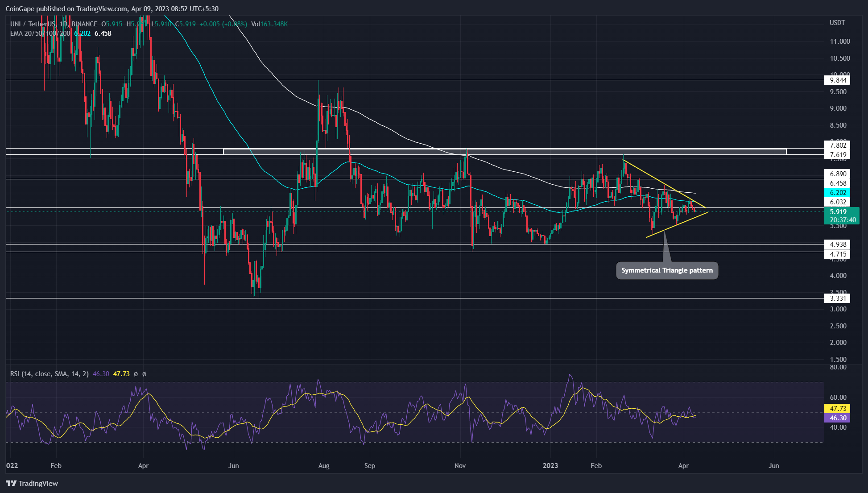
Task: Click the cyan 6.202 EMA price label
Action: (x=837, y=193)
